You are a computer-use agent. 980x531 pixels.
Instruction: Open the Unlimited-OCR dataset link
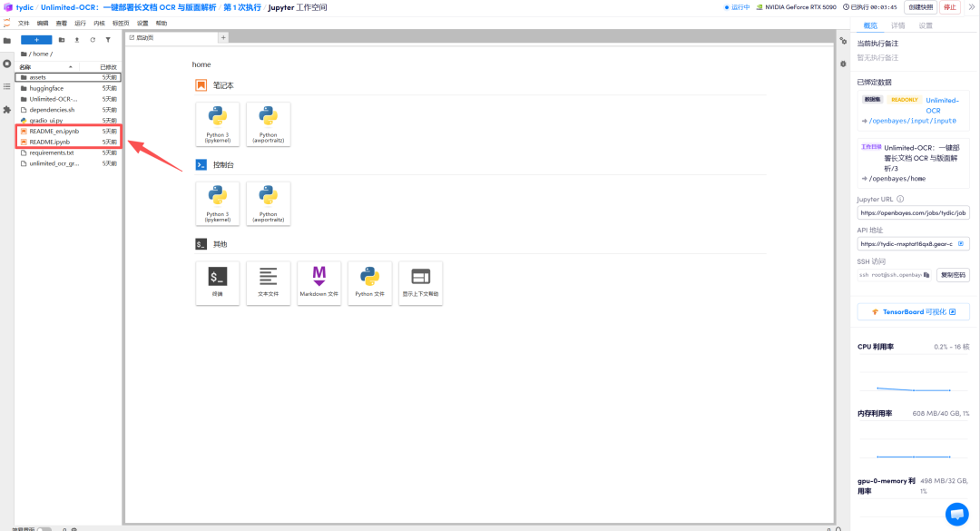point(942,105)
